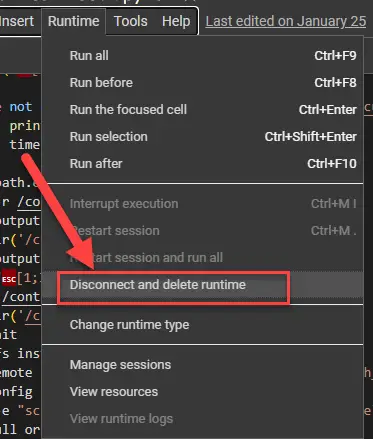The width and height of the screenshot is (373, 439).
Task: Open the Runtime menu
Action: coord(73,22)
